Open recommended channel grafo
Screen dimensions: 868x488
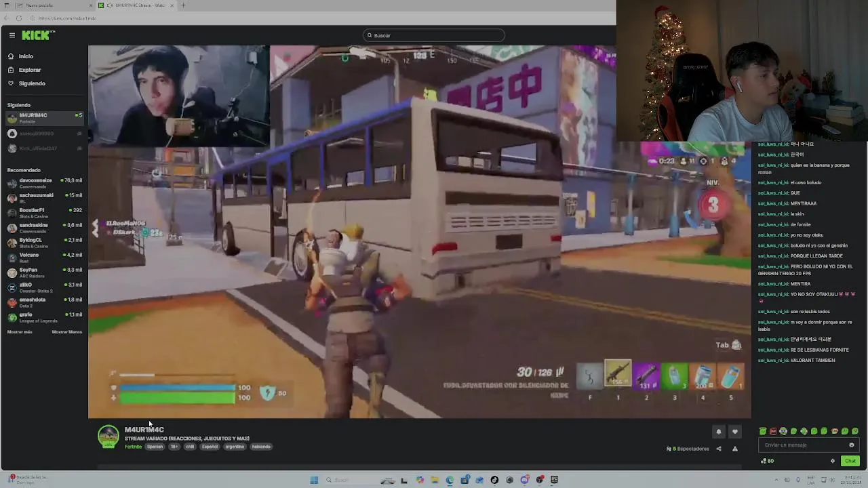point(44,317)
